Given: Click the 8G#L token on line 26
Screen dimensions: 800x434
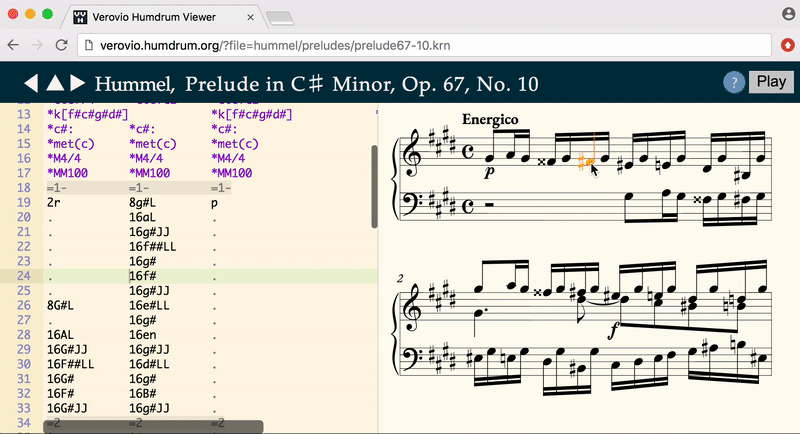Looking at the screenshot, I should pos(60,305).
